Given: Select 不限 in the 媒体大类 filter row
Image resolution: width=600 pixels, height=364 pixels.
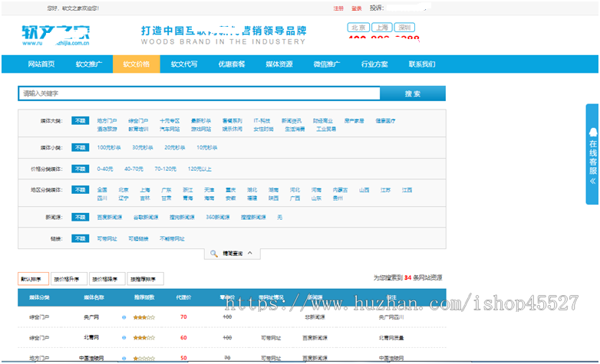Looking at the screenshot, I should coord(81,121).
